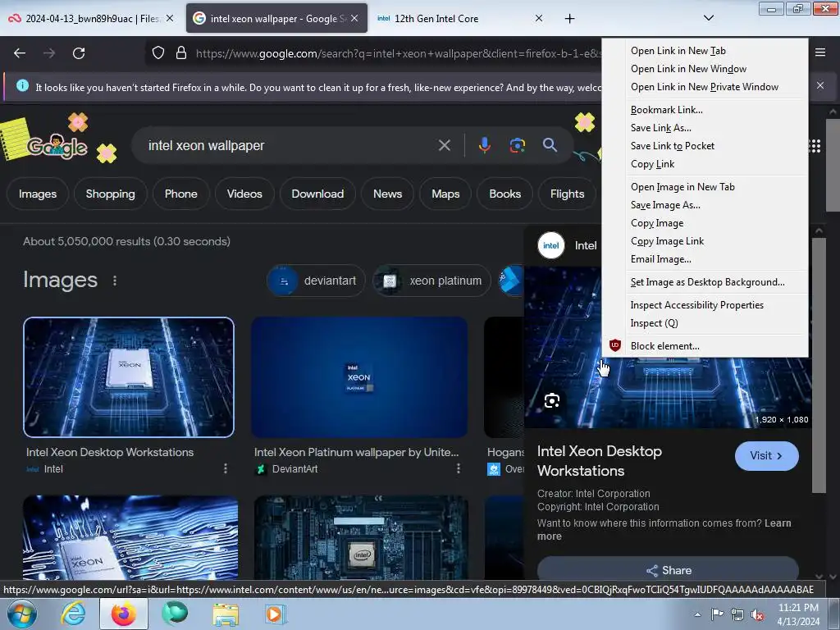Choose uBlock Block element option

(x=664, y=346)
